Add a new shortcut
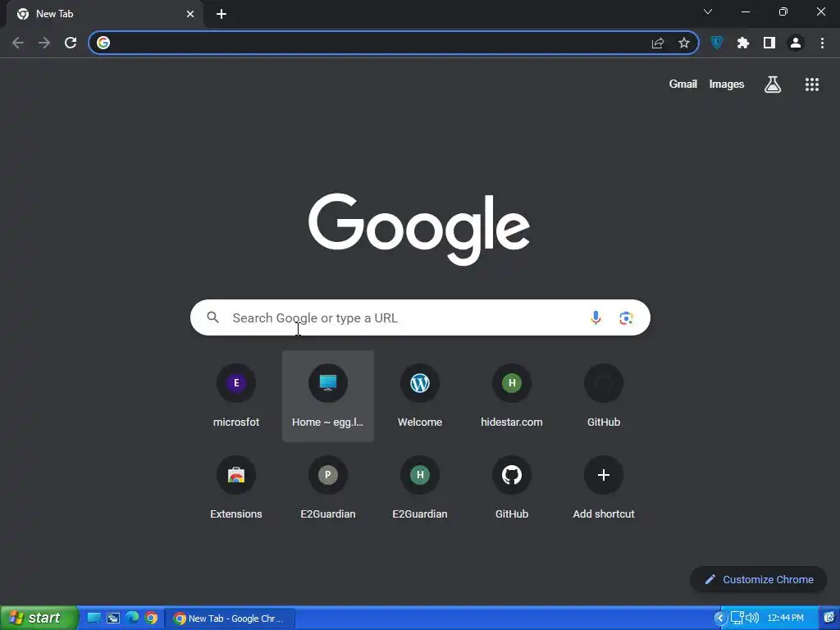Screen dimensions: 840x630 pos(604,487)
